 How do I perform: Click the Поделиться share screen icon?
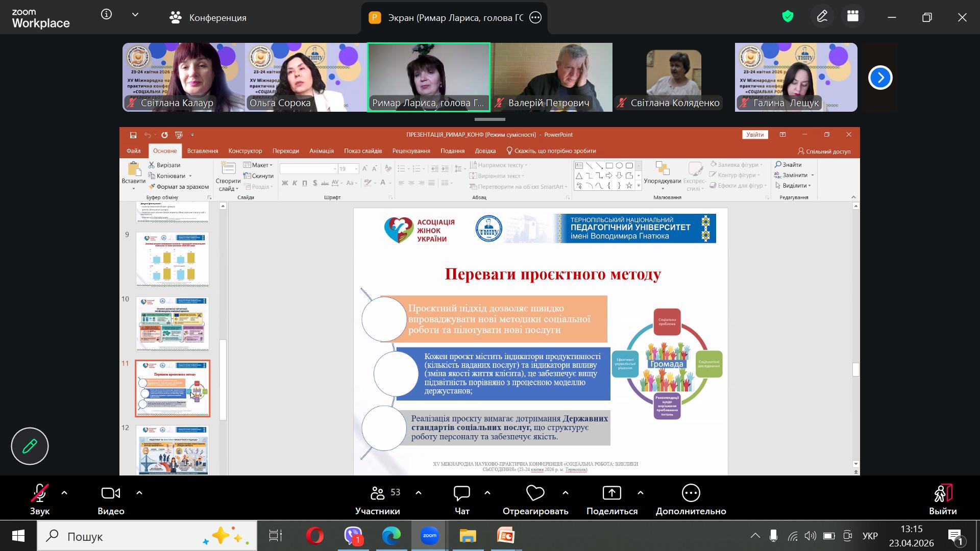click(611, 493)
